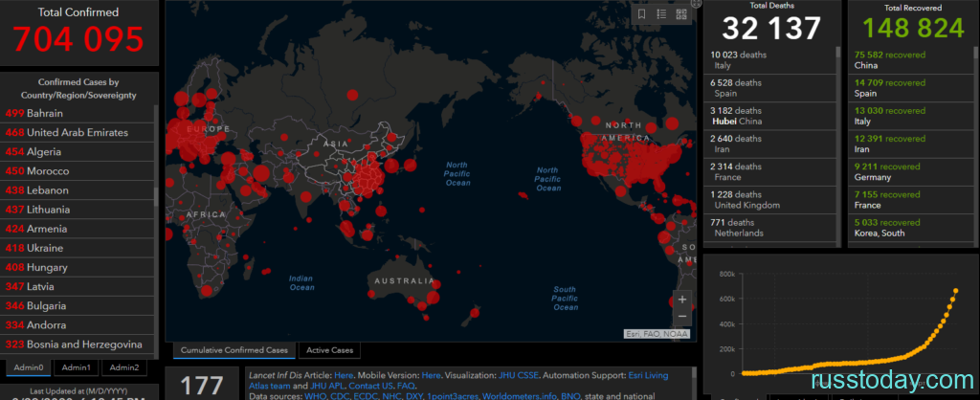Click the Spain 14 709 recovered row
This screenshot has height=400, width=980.
point(910,88)
